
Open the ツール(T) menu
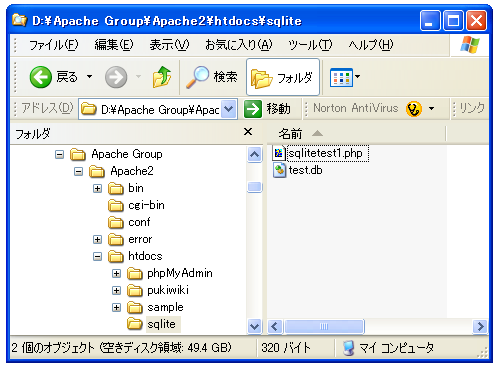click(x=310, y=44)
